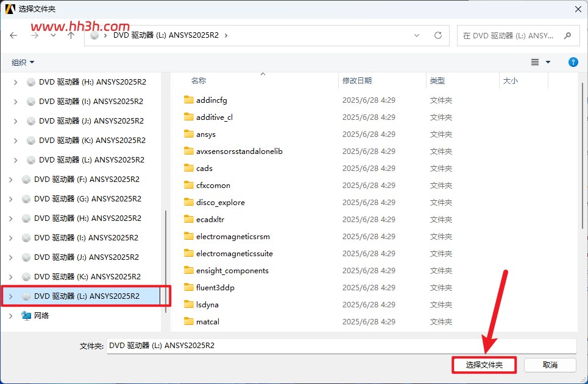Change view layout icon
Screen dimensions: 588x384
[535, 62]
